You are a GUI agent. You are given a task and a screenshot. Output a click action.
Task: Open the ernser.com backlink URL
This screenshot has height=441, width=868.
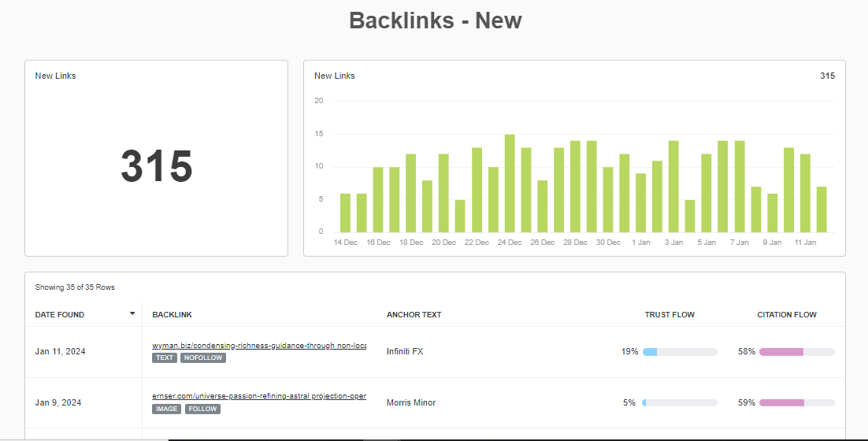pyautogui.click(x=258, y=396)
